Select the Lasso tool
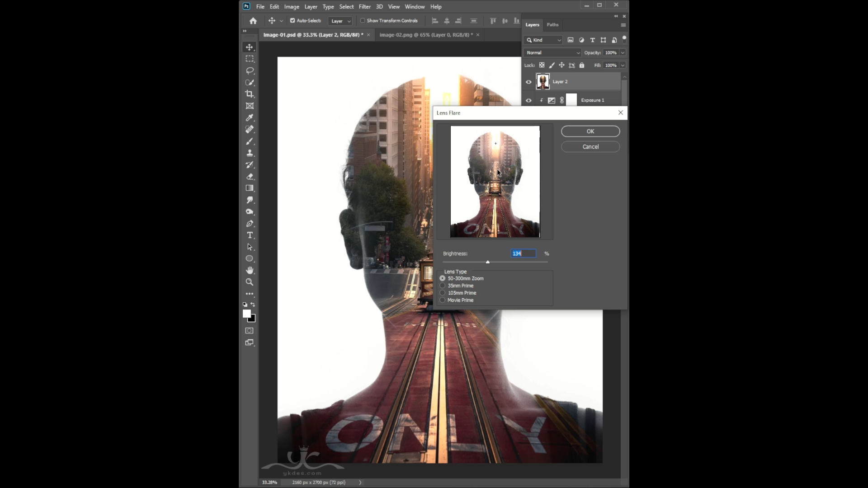 click(250, 70)
